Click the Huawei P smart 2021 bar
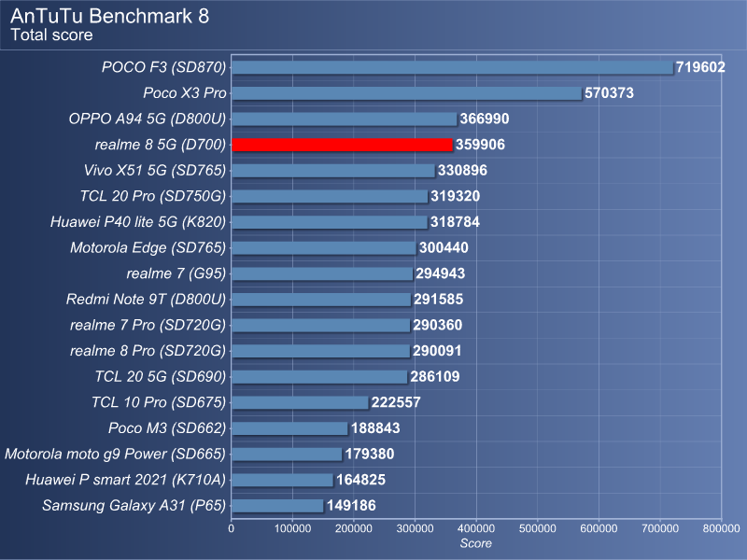The image size is (747, 560). pos(283,480)
